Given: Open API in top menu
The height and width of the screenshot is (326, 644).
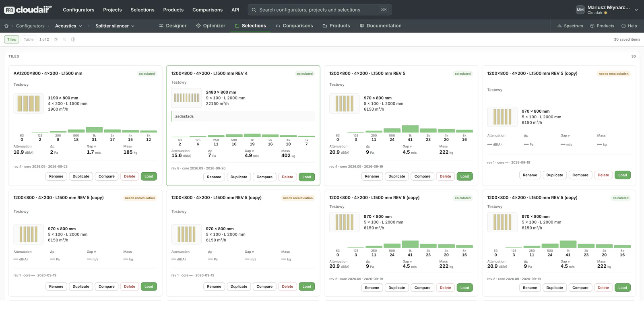Looking at the screenshot, I should pyautogui.click(x=235, y=10).
